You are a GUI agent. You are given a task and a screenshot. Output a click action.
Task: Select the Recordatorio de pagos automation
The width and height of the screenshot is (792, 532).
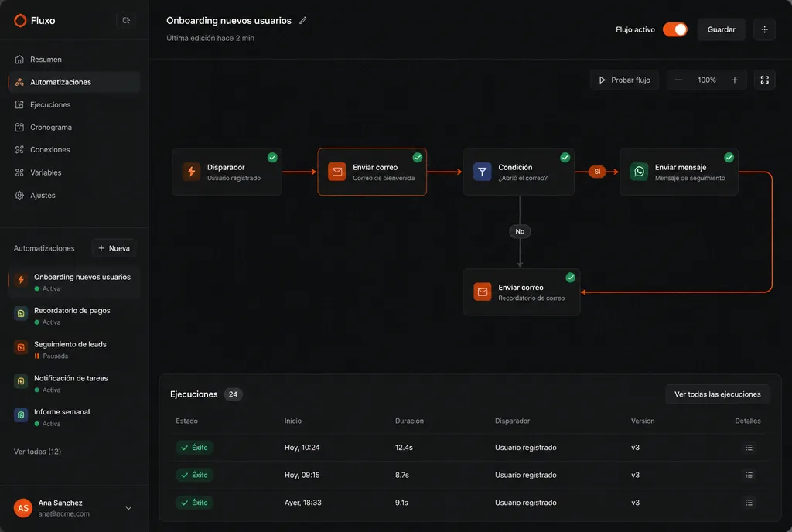tap(74, 316)
